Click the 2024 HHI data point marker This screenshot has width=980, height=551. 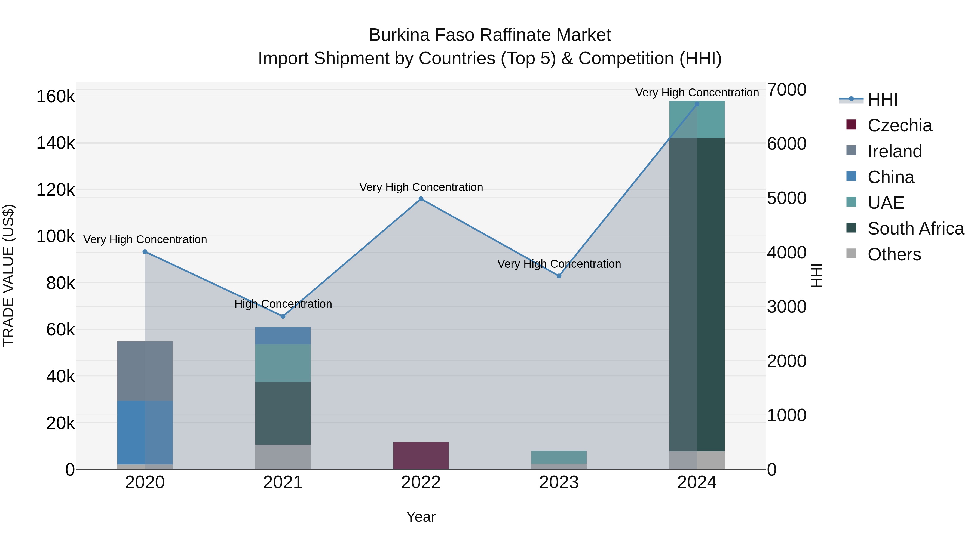pyautogui.click(x=697, y=104)
